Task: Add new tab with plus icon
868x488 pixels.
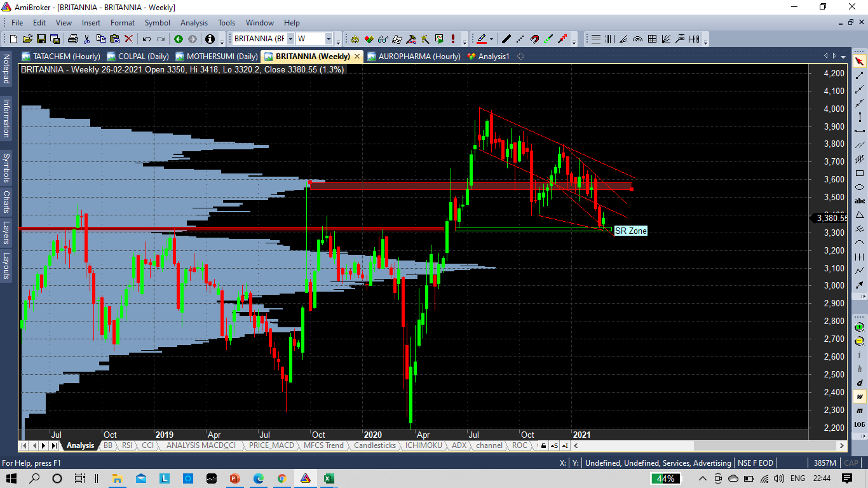Action: coord(520,57)
